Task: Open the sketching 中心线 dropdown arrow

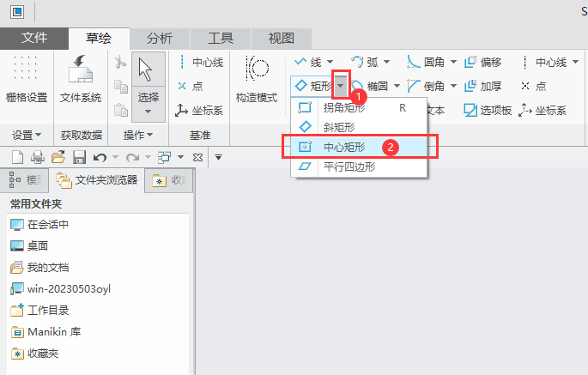Action: click(x=576, y=62)
